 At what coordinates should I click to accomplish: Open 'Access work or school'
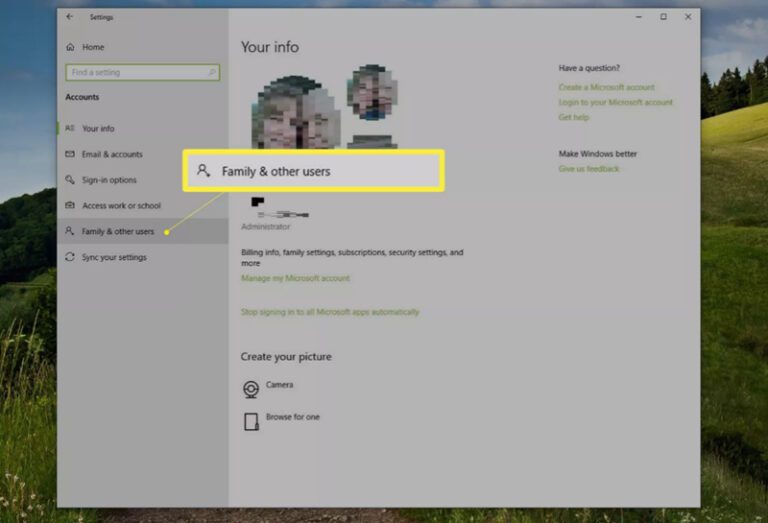143,206
